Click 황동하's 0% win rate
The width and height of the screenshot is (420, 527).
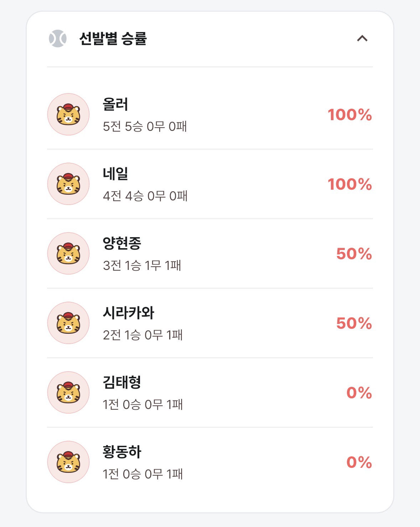359,462
